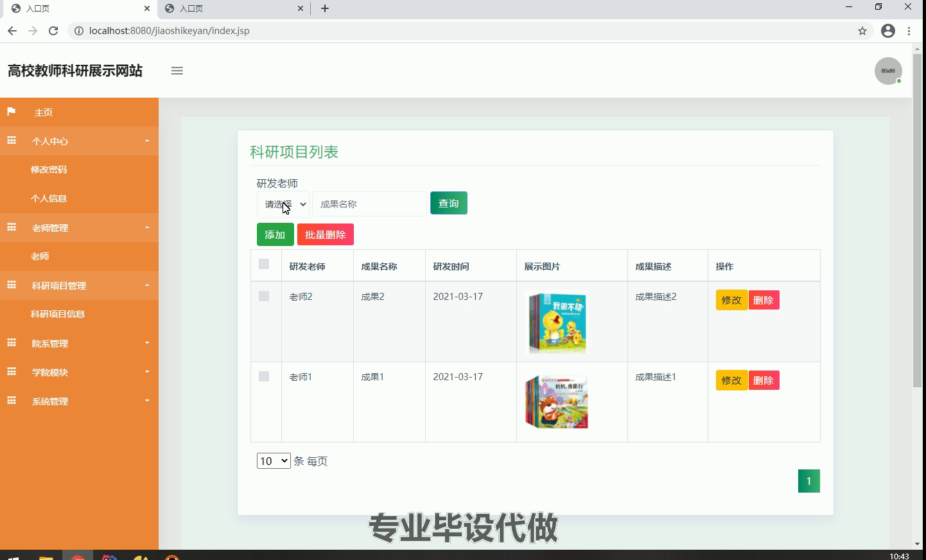Screen dimensions: 926x560
Task: Click 删除 for the 成果2 row
Action: coord(764,300)
